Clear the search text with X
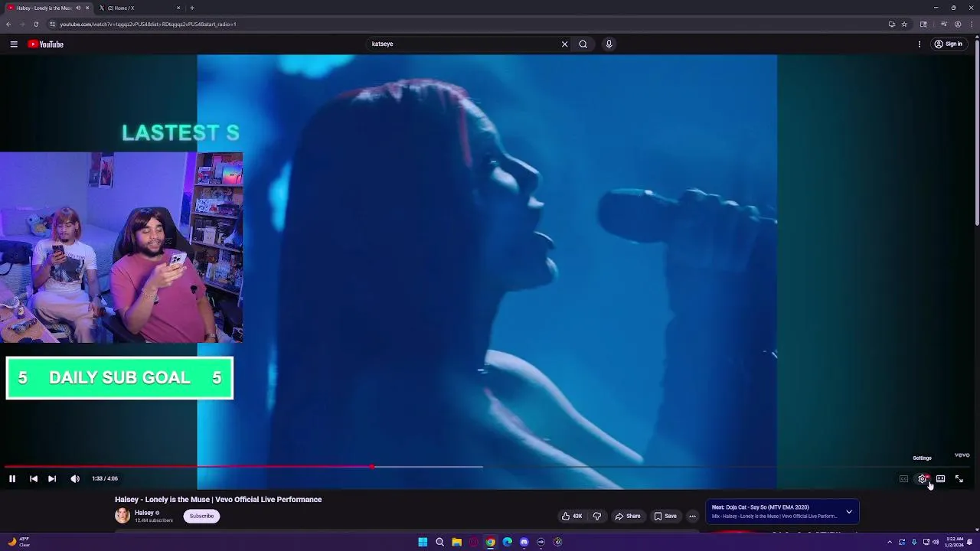 565,44
